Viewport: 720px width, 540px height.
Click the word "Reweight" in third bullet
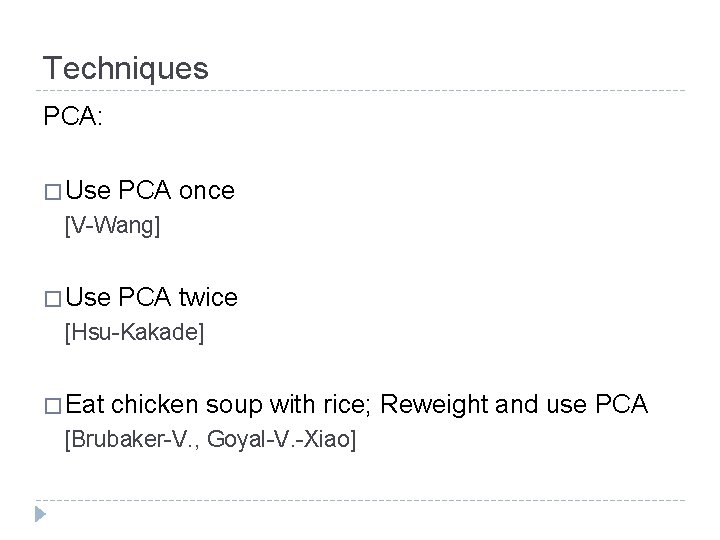click(x=430, y=404)
